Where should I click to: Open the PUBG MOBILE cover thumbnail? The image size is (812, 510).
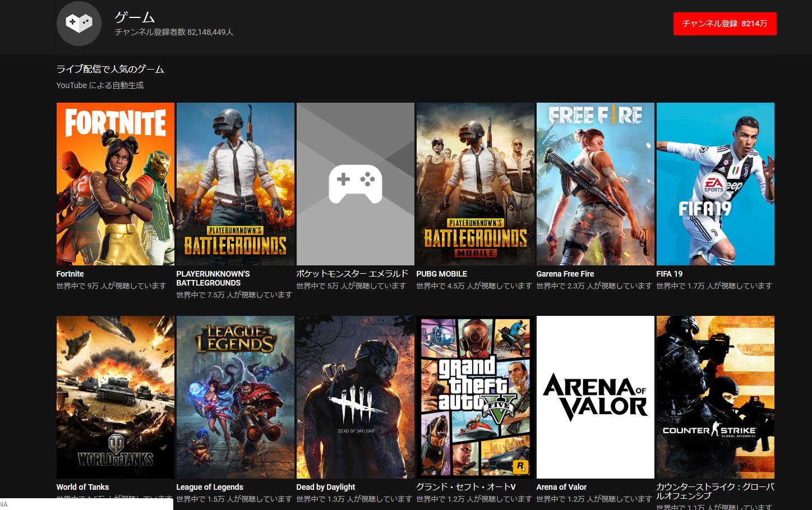pyautogui.click(x=476, y=184)
